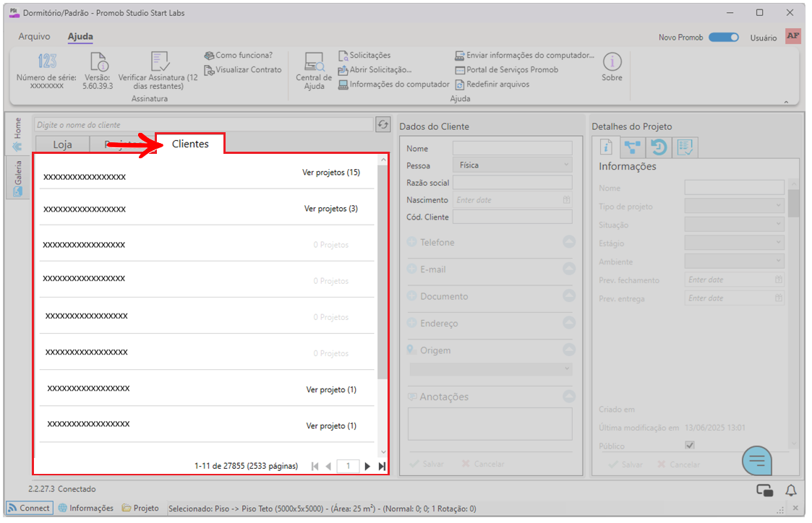Collapse the ribbon with the chevron
This screenshot has width=812, height=523.
tap(786, 103)
